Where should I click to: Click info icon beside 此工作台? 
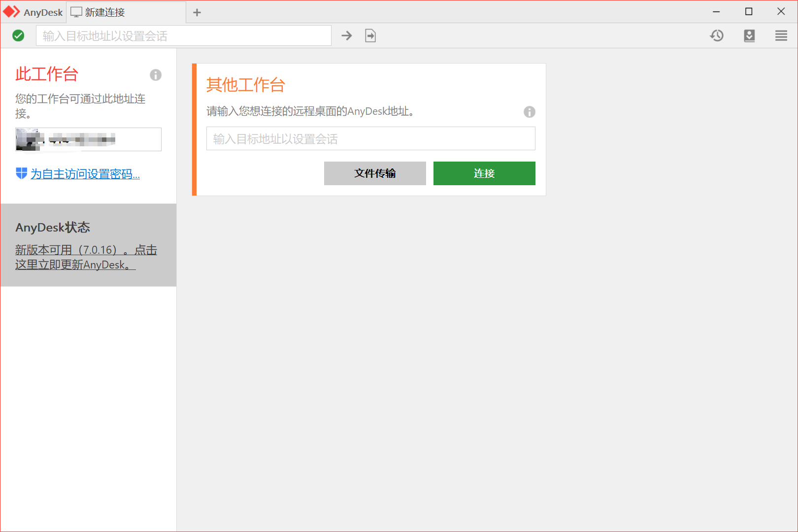pos(156,75)
